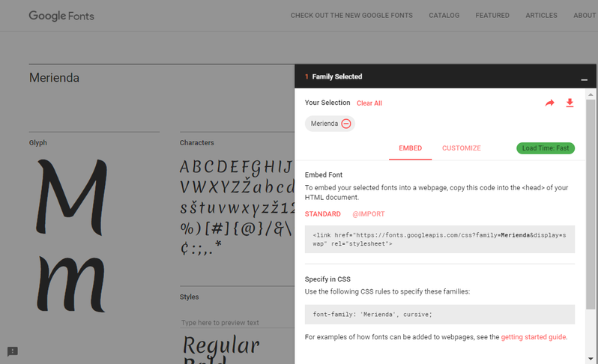Click the Family Selected header title

[336, 76]
